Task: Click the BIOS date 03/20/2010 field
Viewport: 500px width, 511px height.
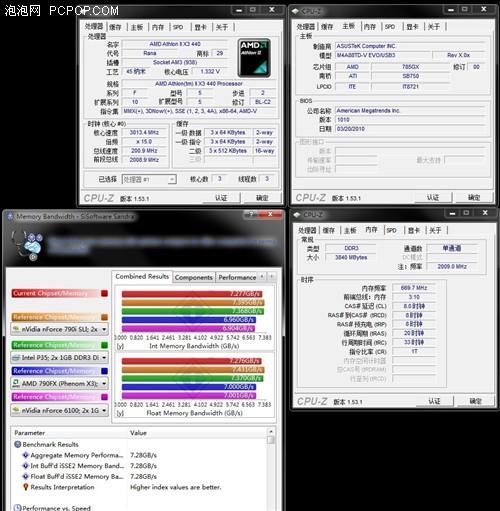Action: (x=409, y=129)
